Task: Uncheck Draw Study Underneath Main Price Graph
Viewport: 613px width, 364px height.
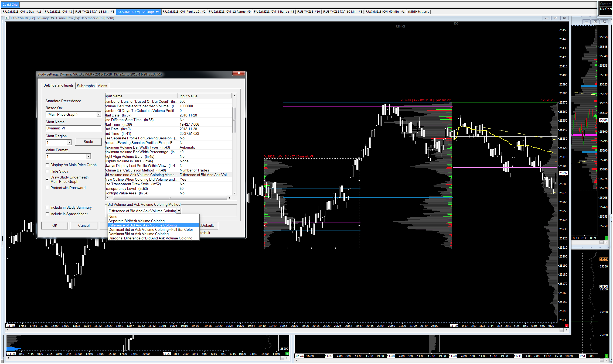Action: pyautogui.click(x=47, y=179)
